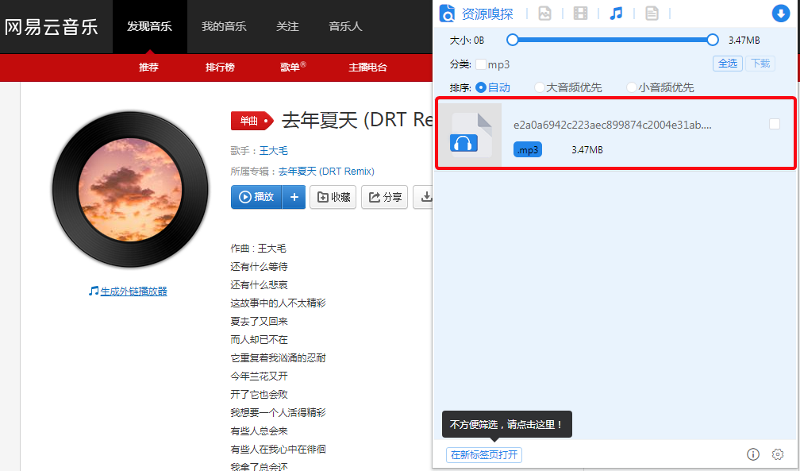Screen dimensions: 800x471
Task: Open the 发现音乐 tab
Action: 149,27
